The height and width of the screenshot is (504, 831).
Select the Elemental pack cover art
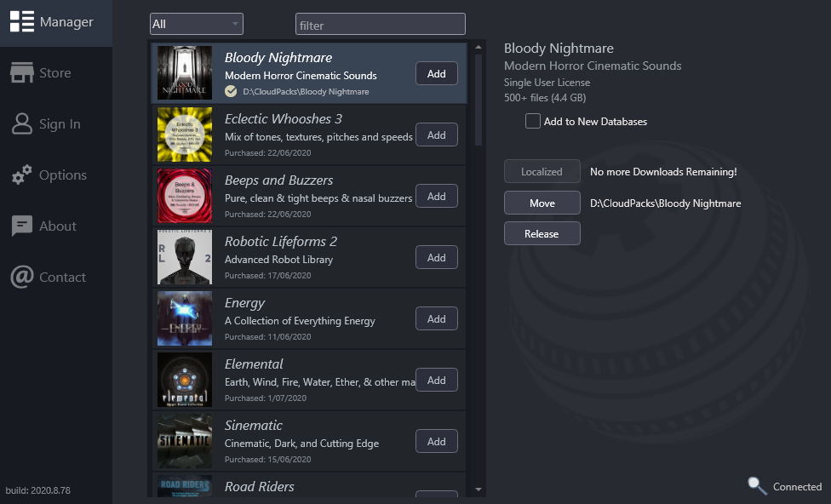185,380
